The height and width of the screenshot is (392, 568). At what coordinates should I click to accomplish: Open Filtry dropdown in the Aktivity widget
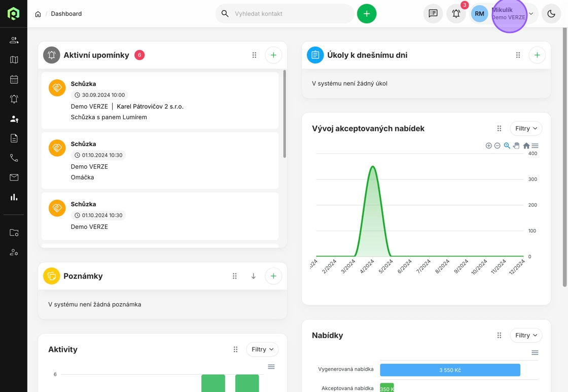tap(262, 349)
